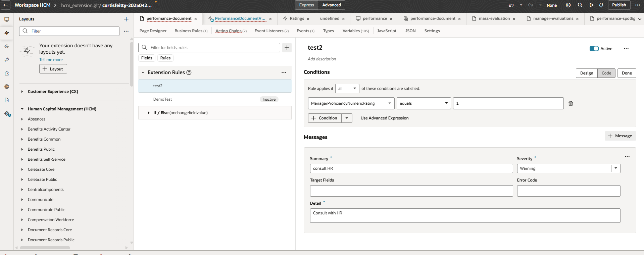Switch to the manager-evaluations editor tab

[553, 18]
